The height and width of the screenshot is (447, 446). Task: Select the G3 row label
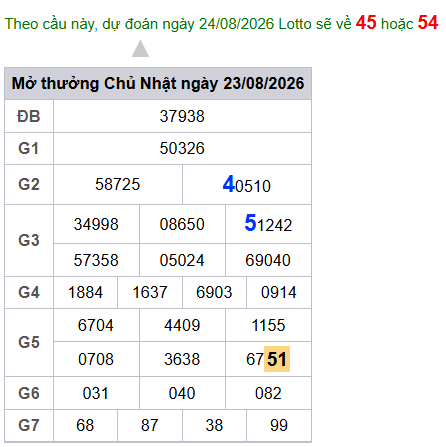point(29,240)
